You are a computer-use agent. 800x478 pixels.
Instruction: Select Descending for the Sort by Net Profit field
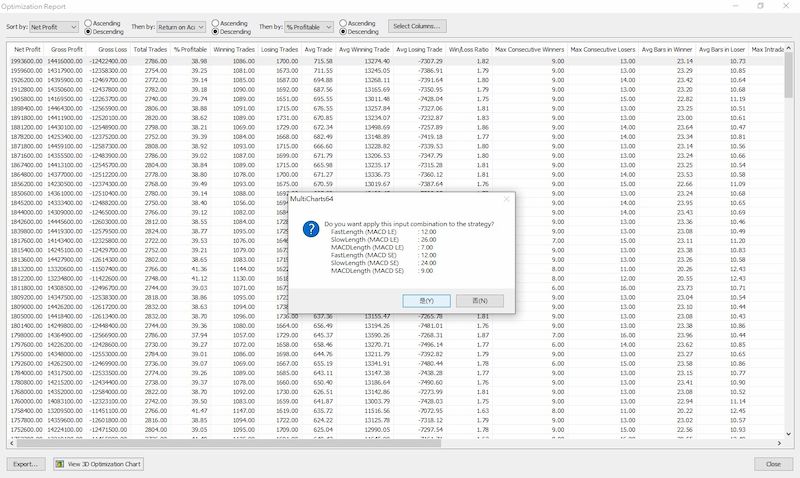[x=88, y=32]
